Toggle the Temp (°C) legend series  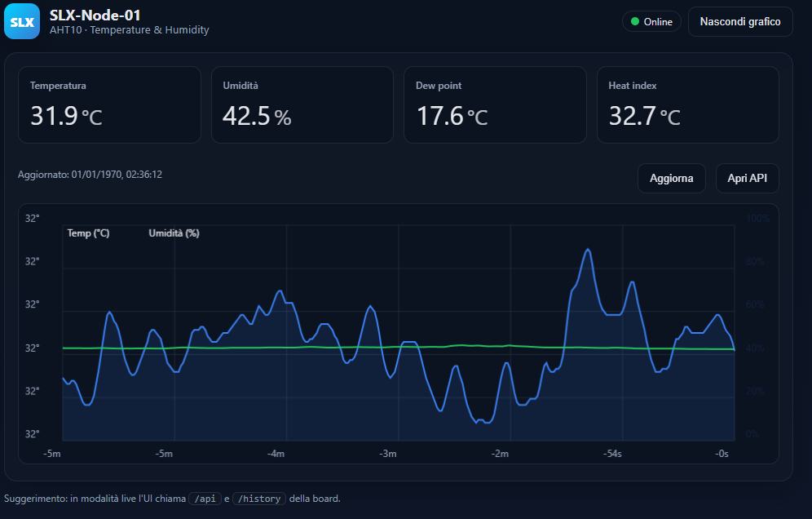[88, 233]
